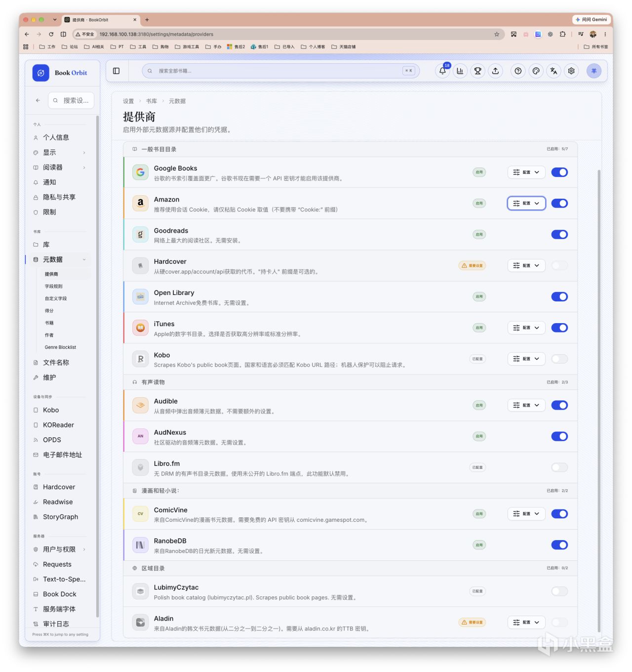Open the 工作 bookmarks folder
Screen dimensions: 632x672
47,47
